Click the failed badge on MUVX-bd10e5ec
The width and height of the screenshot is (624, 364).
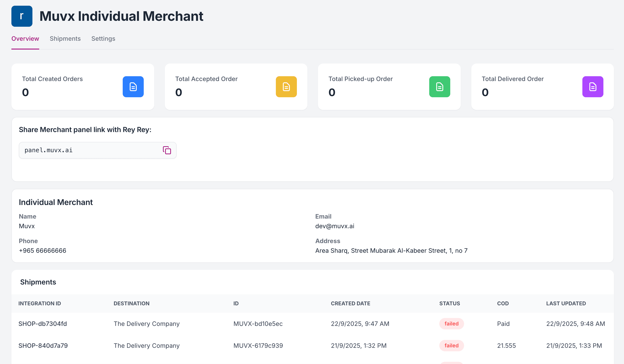451,323
